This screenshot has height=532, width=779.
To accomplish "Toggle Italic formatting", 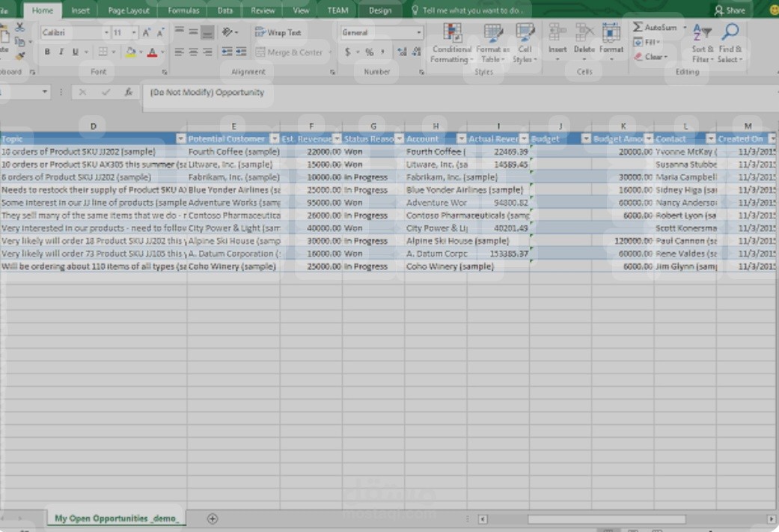I will click(61, 52).
